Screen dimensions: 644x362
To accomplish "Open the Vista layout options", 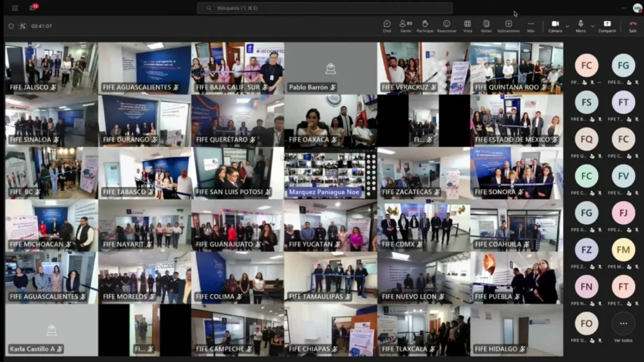I will [468, 26].
